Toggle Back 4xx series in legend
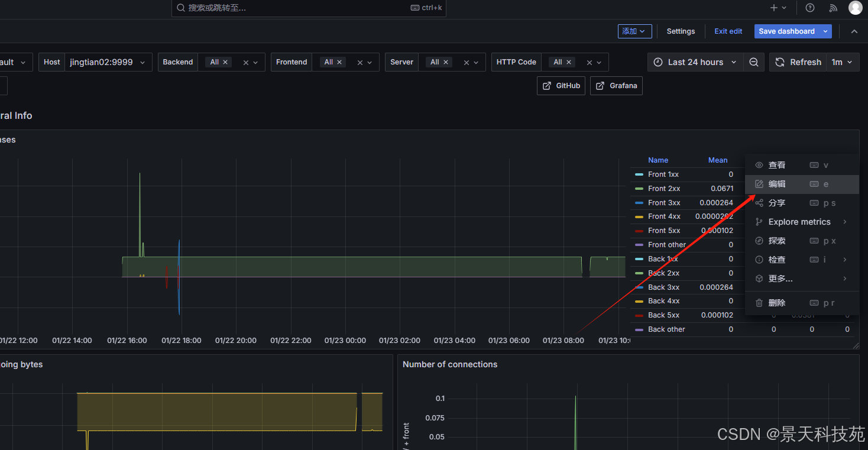The height and width of the screenshot is (450, 868). (663, 301)
